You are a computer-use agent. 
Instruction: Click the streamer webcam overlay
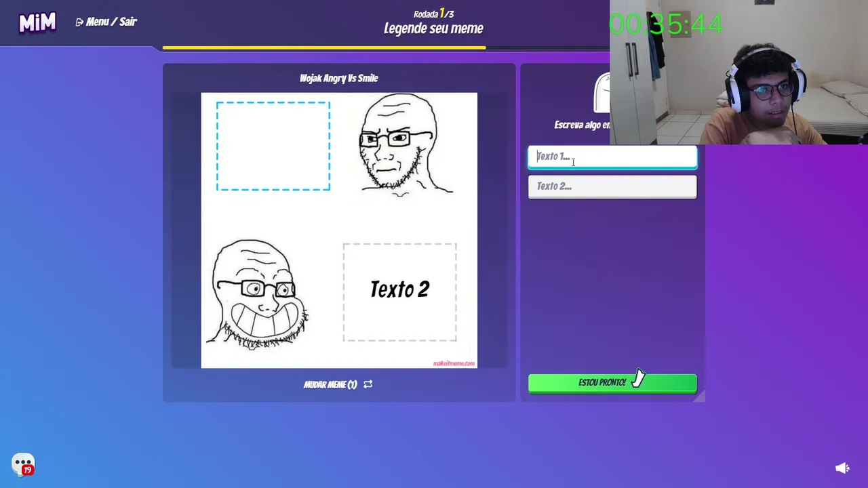coord(738,73)
